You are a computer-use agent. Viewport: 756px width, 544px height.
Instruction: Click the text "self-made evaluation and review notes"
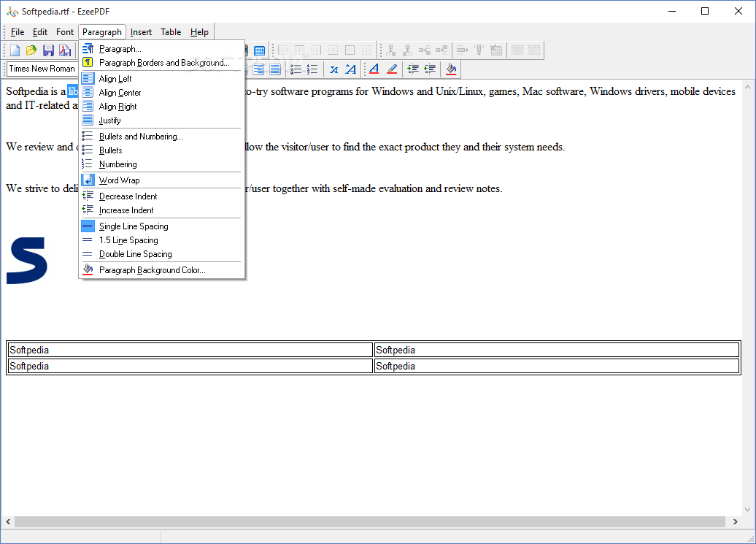coord(417,188)
